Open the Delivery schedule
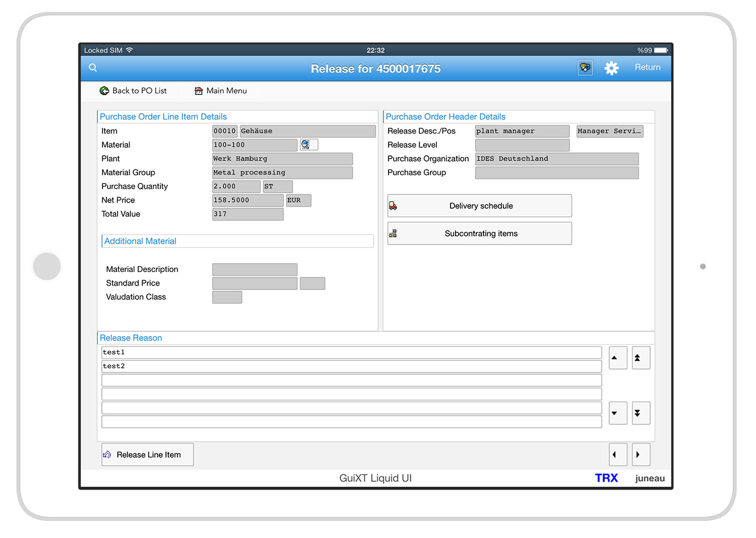Viewport: 756px width, 538px height. click(x=480, y=206)
